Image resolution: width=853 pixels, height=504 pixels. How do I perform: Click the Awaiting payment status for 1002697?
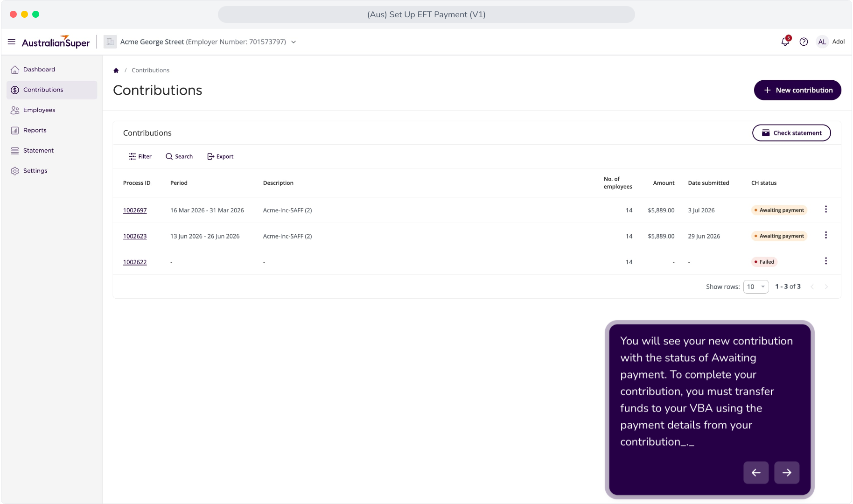[779, 210]
